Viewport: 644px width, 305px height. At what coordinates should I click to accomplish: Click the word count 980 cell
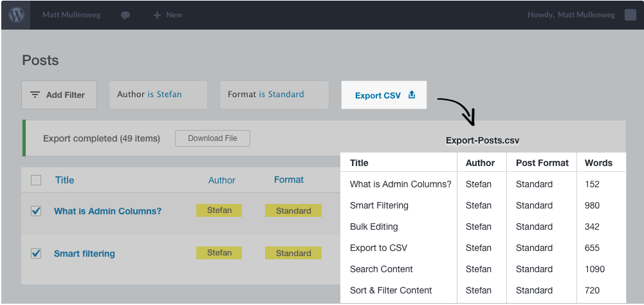click(593, 205)
